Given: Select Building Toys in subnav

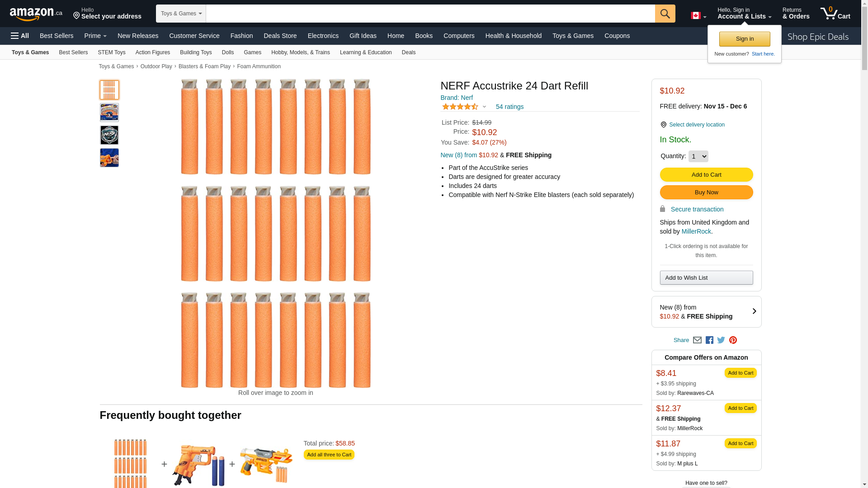Looking at the screenshot, I should click(x=196, y=52).
